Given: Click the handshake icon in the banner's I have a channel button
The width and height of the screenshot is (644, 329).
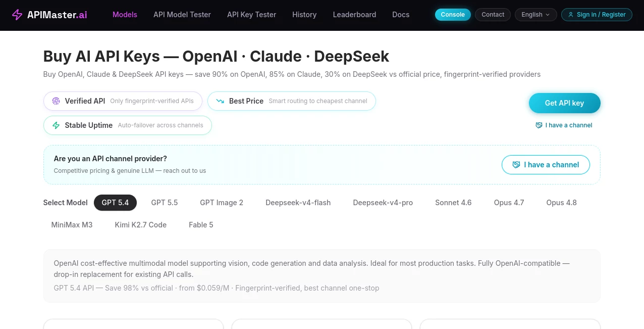Looking at the screenshot, I should 516,165.
